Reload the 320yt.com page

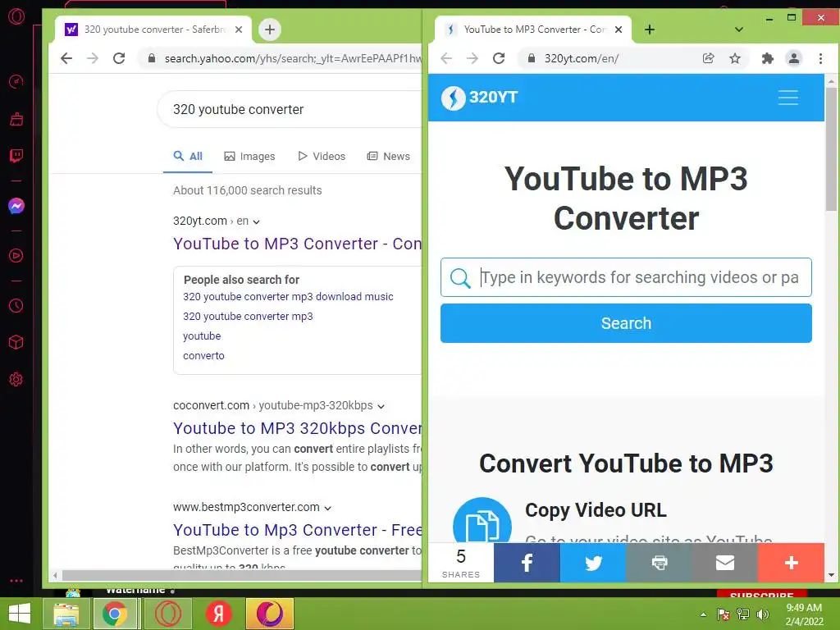point(499,58)
